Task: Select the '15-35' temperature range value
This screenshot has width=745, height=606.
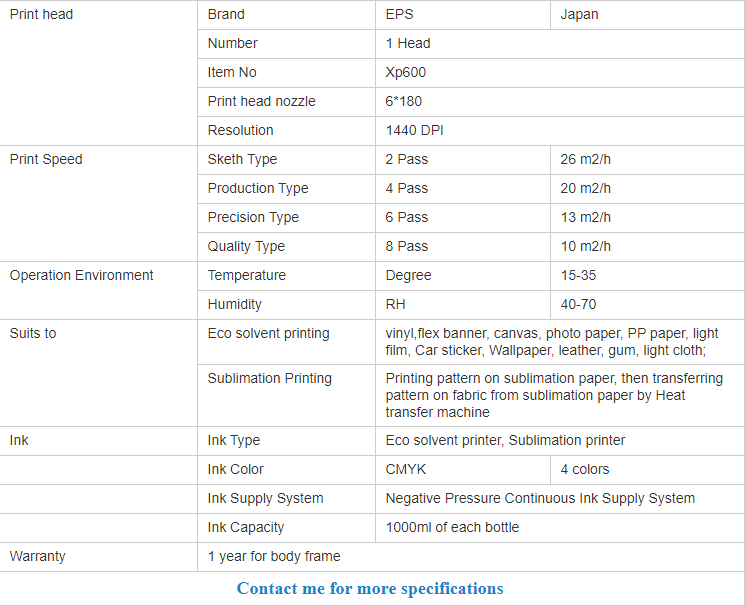Action: point(580,275)
